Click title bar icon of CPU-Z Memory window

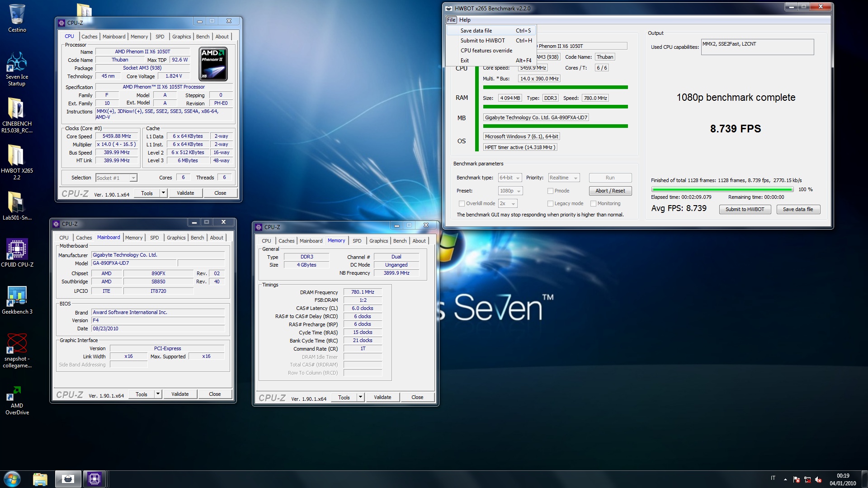pyautogui.click(x=259, y=227)
